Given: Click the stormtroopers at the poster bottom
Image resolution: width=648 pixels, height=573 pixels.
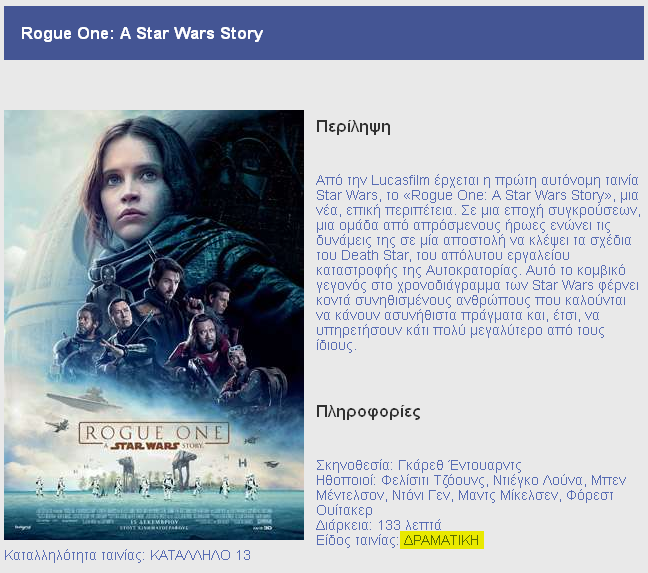Looking at the screenshot, I should [x=150, y=488].
